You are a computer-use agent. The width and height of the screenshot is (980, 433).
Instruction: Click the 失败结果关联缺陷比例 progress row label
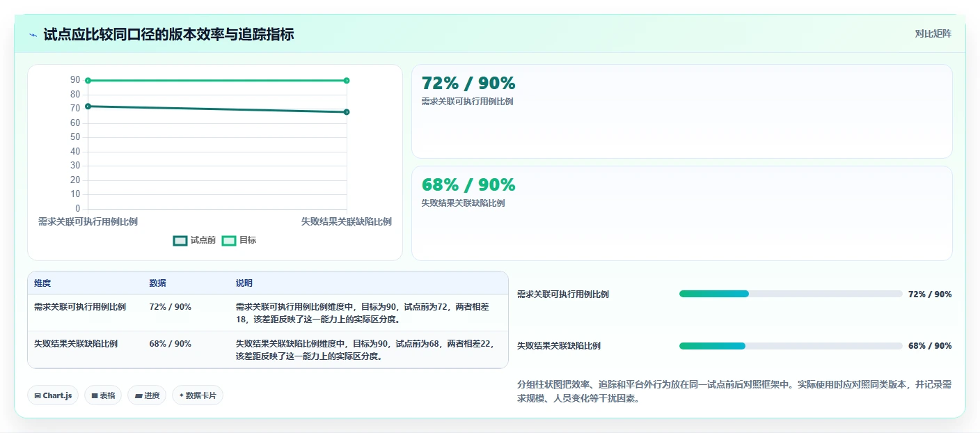(559, 346)
